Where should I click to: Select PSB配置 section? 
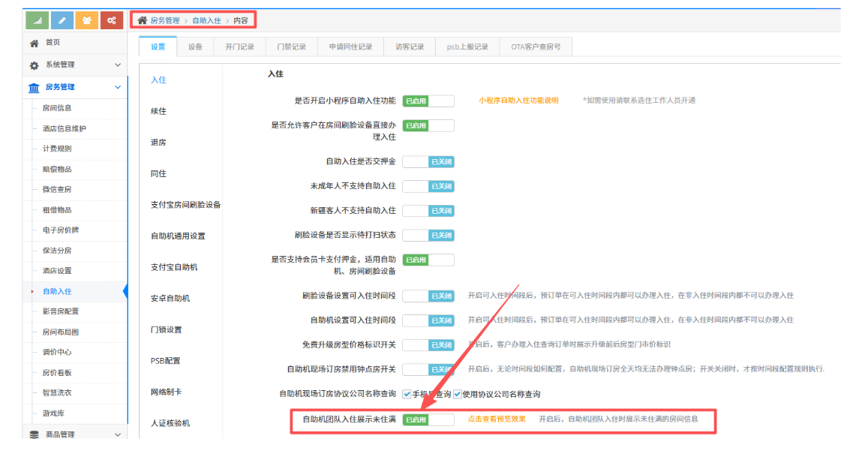pyautogui.click(x=166, y=361)
